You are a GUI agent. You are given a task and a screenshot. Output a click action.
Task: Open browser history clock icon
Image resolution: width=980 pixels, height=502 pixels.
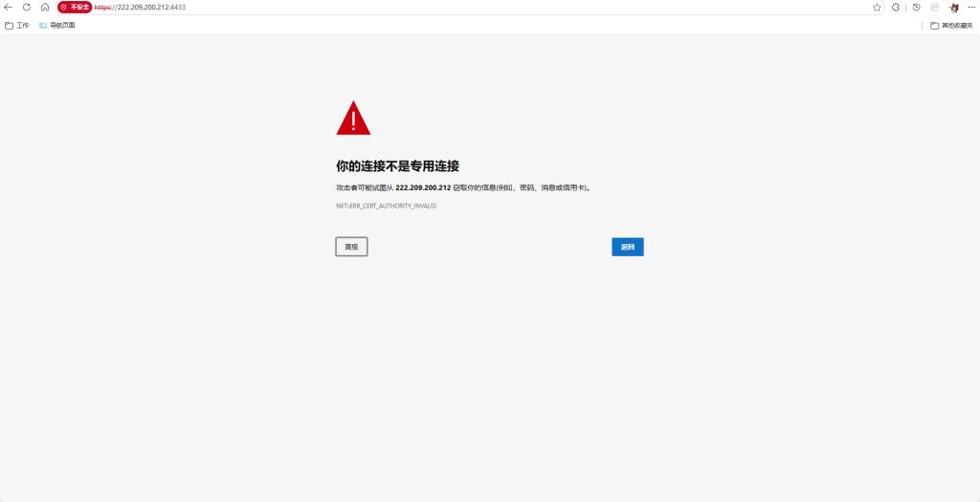point(916,8)
